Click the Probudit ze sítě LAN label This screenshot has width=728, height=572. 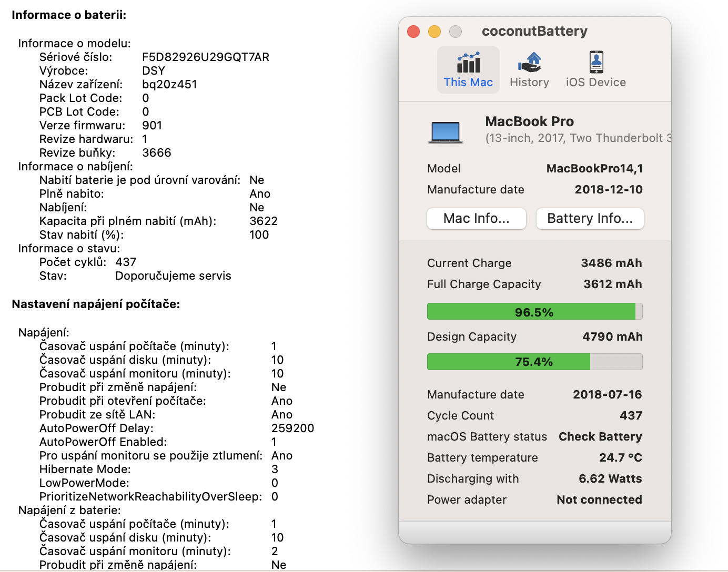(x=97, y=414)
